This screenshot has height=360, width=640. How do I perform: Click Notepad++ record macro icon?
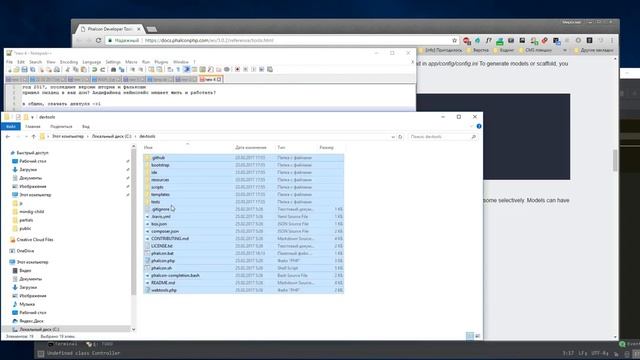(237, 69)
